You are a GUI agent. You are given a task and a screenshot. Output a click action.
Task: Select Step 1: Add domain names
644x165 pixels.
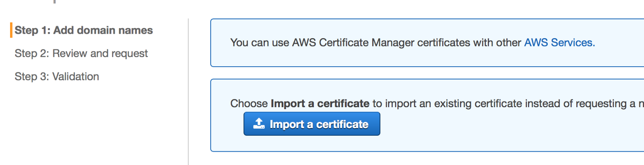coord(84,30)
